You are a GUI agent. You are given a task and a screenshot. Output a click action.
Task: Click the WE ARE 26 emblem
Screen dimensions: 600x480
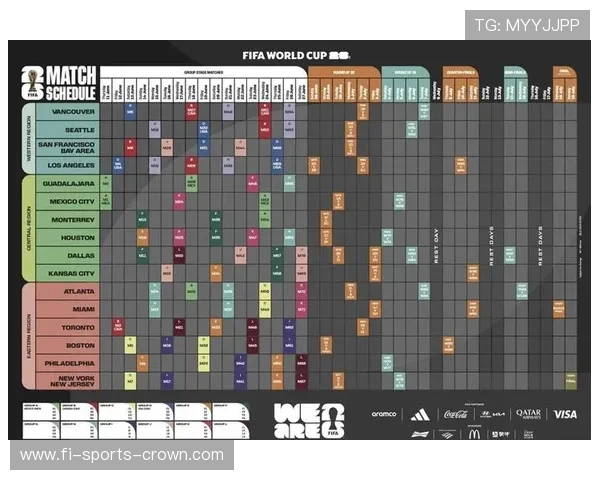coord(309,421)
